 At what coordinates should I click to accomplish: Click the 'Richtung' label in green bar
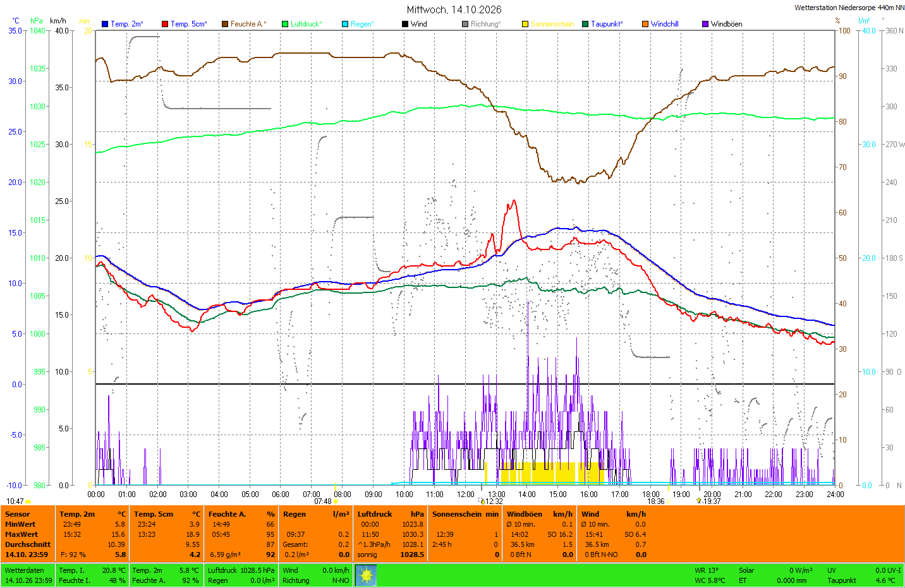[296, 580]
